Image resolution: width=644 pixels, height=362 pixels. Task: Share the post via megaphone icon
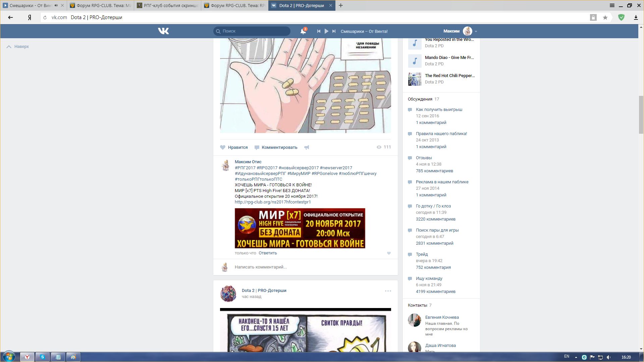[307, 147]
